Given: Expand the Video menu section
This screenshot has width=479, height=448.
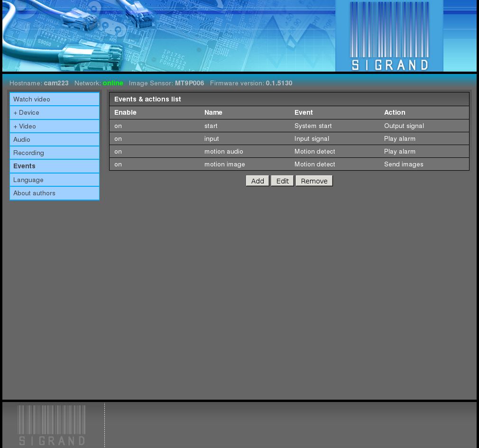Looking at the screenshot, I should (55, 126).
